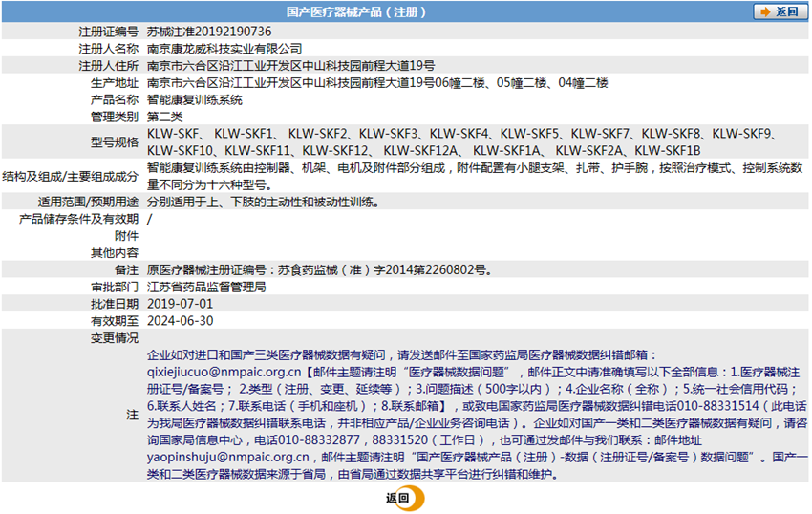Click expiry date 2024-06-30
This screenshot has height=514, width=812.
(181, 321)
